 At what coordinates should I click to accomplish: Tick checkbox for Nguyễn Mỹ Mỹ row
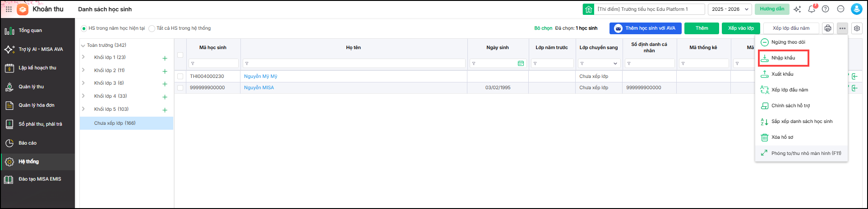180,77
